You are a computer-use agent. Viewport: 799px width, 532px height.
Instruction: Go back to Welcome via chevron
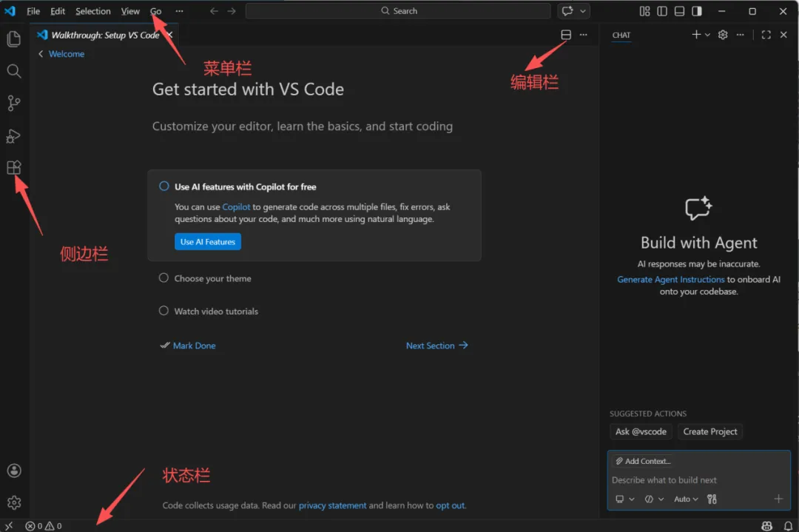point(41,54)
